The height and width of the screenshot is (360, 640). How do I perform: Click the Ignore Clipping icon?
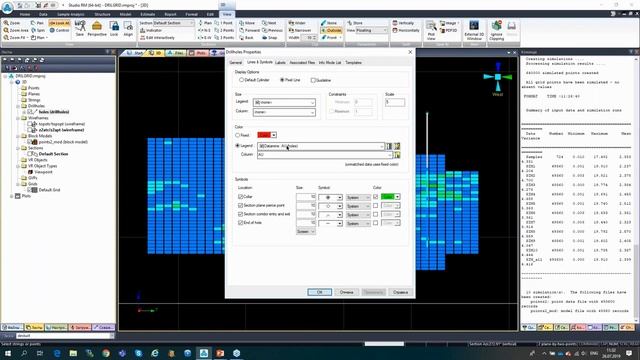pos(496,30)
